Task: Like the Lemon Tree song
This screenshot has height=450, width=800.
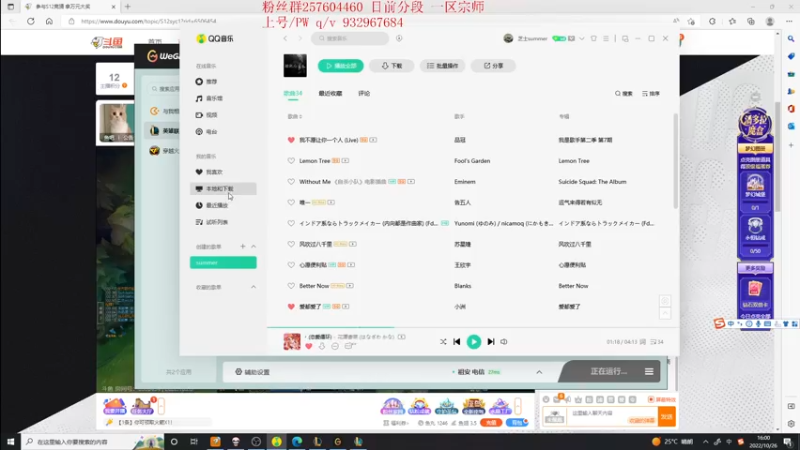Action: pos(291,161)
